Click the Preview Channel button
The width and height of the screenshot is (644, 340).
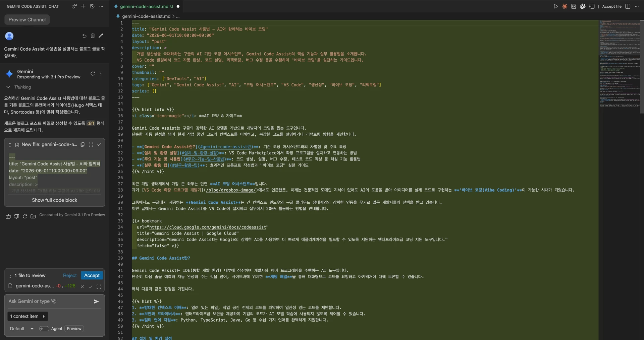27,20
